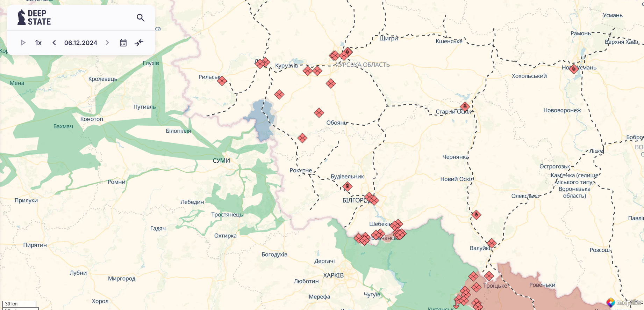Click the marker north of Обоянь
644x310 pixels.
319,113
